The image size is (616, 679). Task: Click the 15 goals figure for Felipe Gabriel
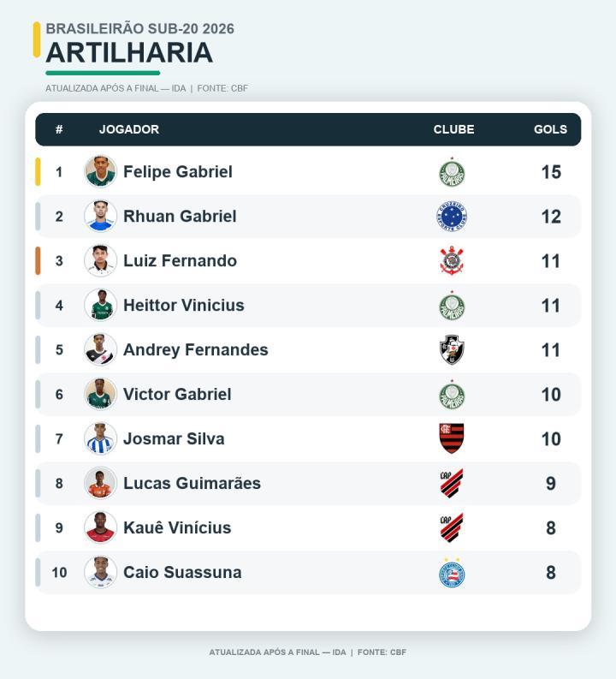[x=551, y=172]
